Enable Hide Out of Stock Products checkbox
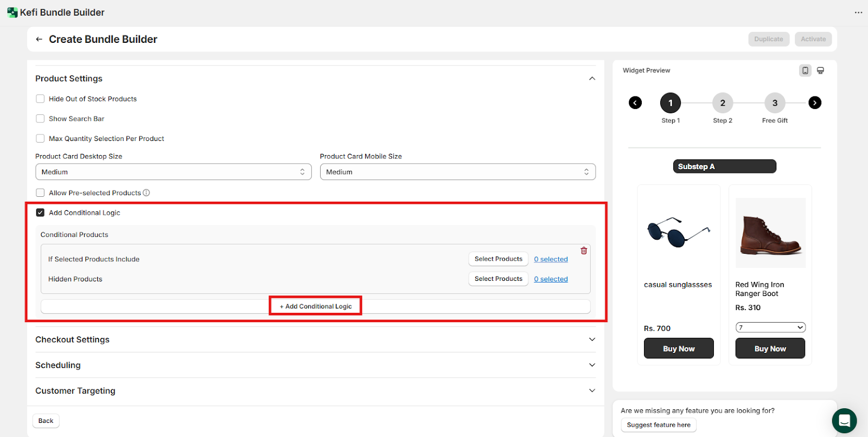The height and width of the screenshot is (437, 868). click(40, 99)
